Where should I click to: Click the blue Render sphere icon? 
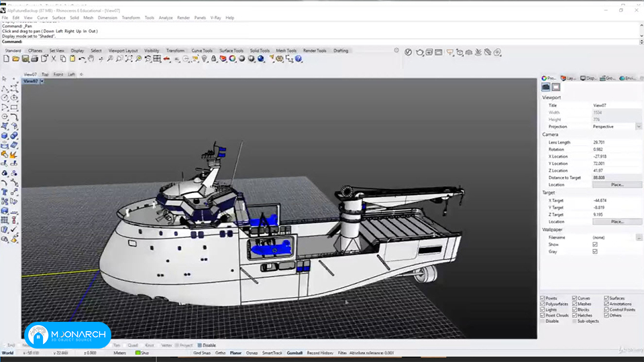[261, 59]
